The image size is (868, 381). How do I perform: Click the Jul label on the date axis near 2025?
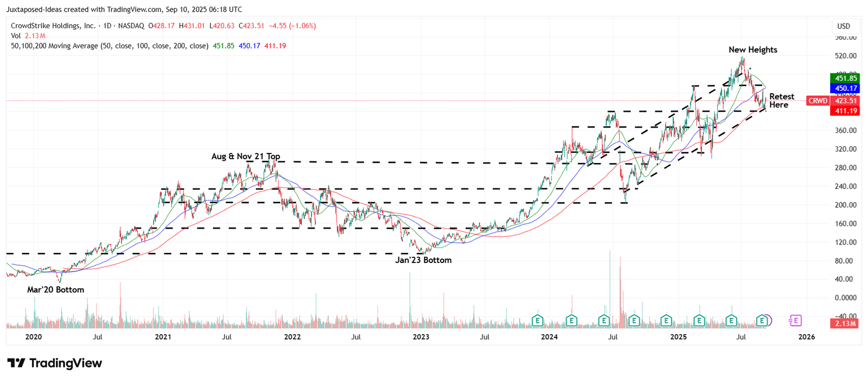[x=741, y=337]
